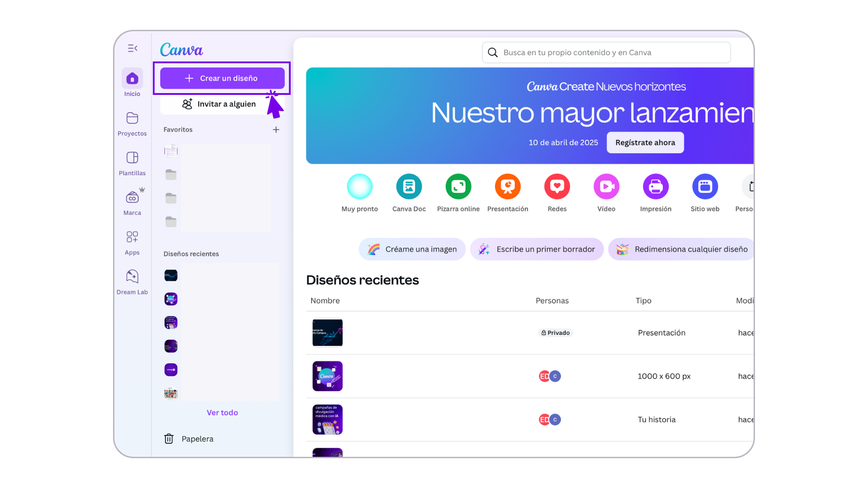Sort by the Nombre column header

(x=325, y=301)
